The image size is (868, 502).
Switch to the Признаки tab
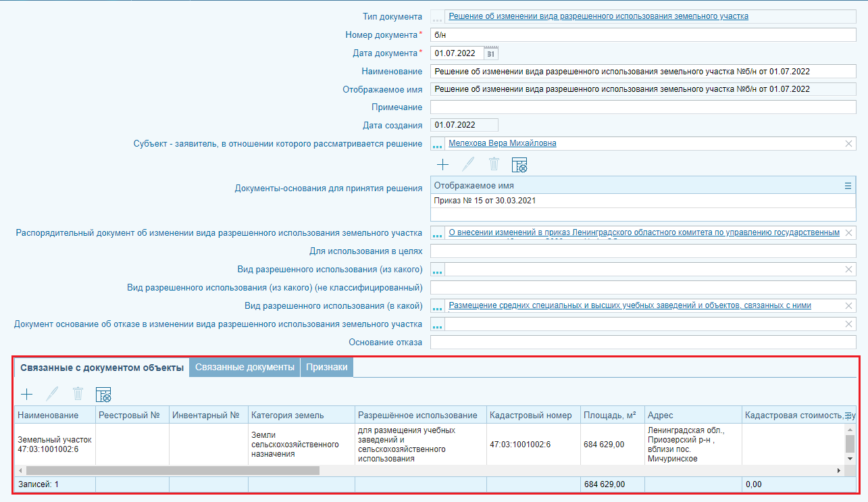pyautogui.click(x=326, y=367)
